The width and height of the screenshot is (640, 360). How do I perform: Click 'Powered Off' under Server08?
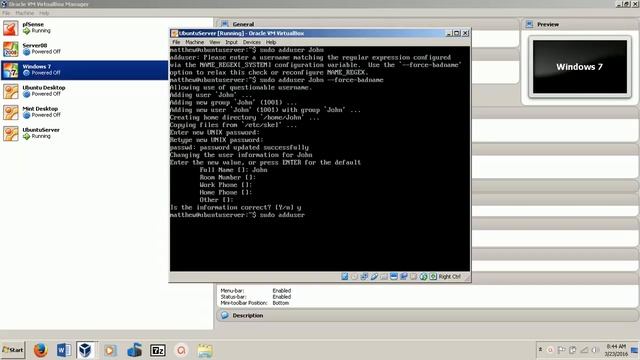coord(46,52)
